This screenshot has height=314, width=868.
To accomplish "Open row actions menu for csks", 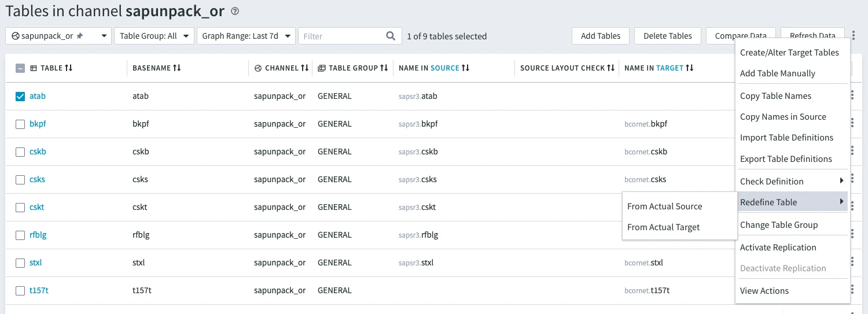I will point(852,179).
